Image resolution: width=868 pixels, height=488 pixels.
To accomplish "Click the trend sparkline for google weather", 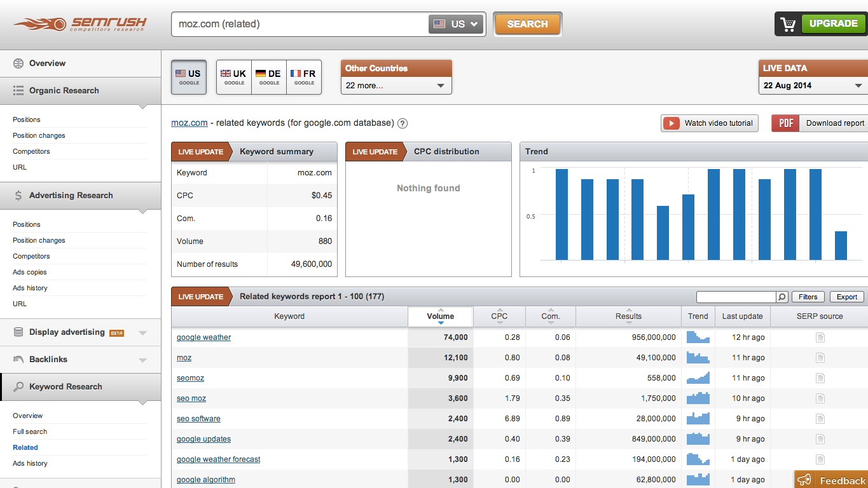I will pyautogui.click(x=698, y=337).
